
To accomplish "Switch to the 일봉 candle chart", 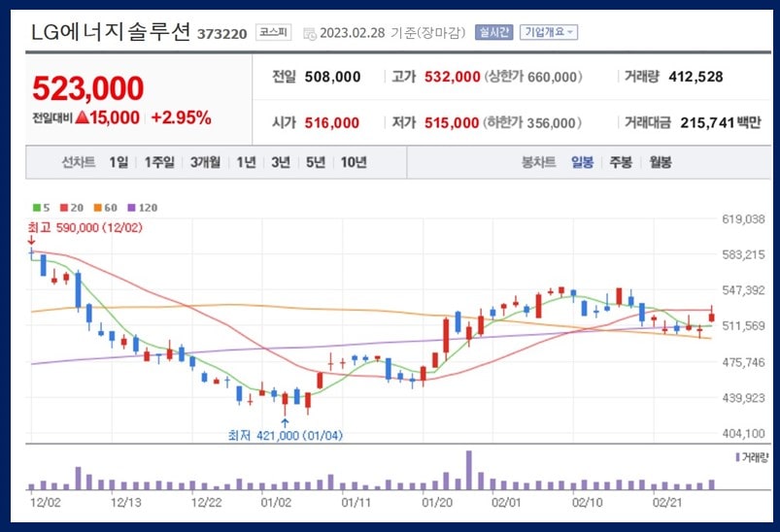I will pyautogui.click(x=582, y=162).
